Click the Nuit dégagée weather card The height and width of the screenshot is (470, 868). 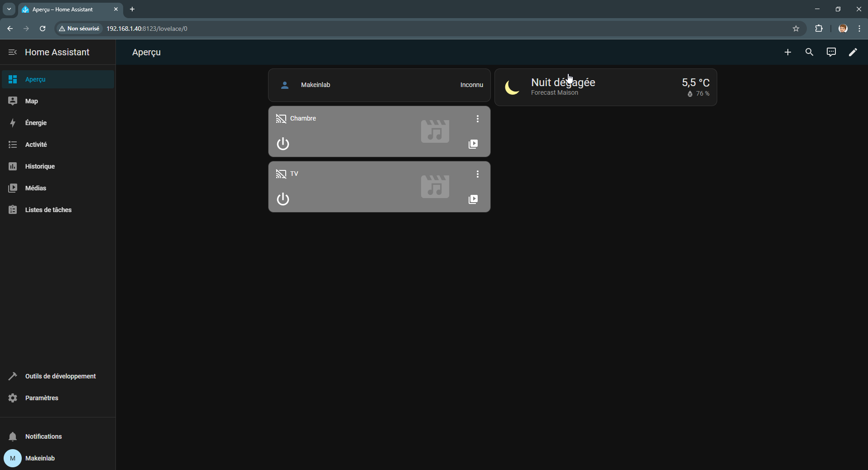pyautogui.click(x=605, y=87)
